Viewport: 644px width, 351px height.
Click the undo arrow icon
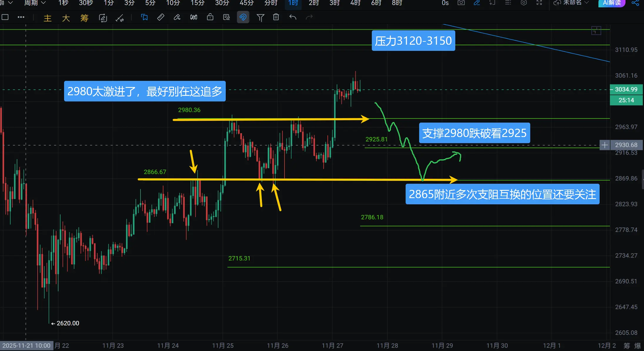pyautogui.click(x=292, y=17)
